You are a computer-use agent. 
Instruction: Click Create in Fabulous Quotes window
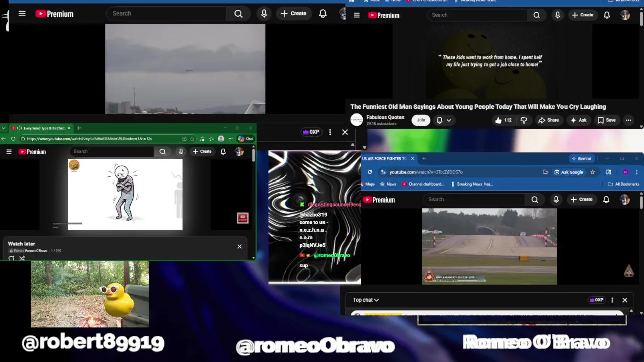coord(582,15)
